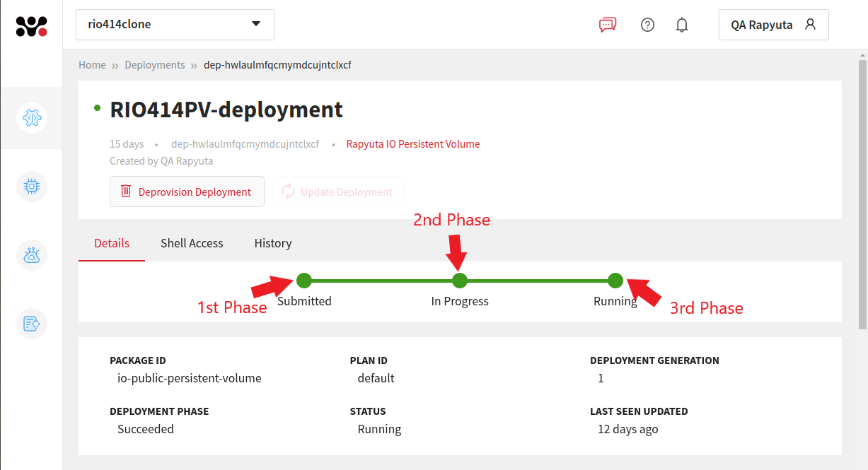Go to Home breadcrumb link

92,64
